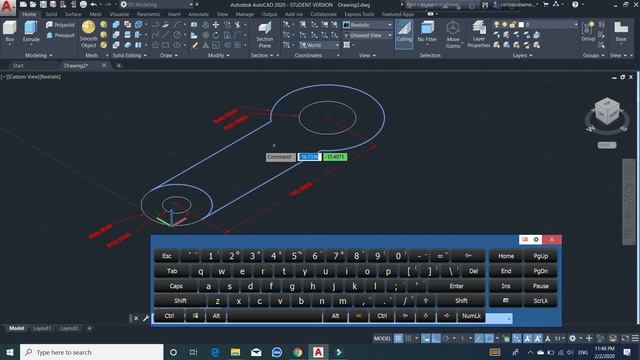Image resolution: width=640 pixels, height=360 pixels.
Task: Open the on-screen keyboard settings gear
Action: point(536,239)
